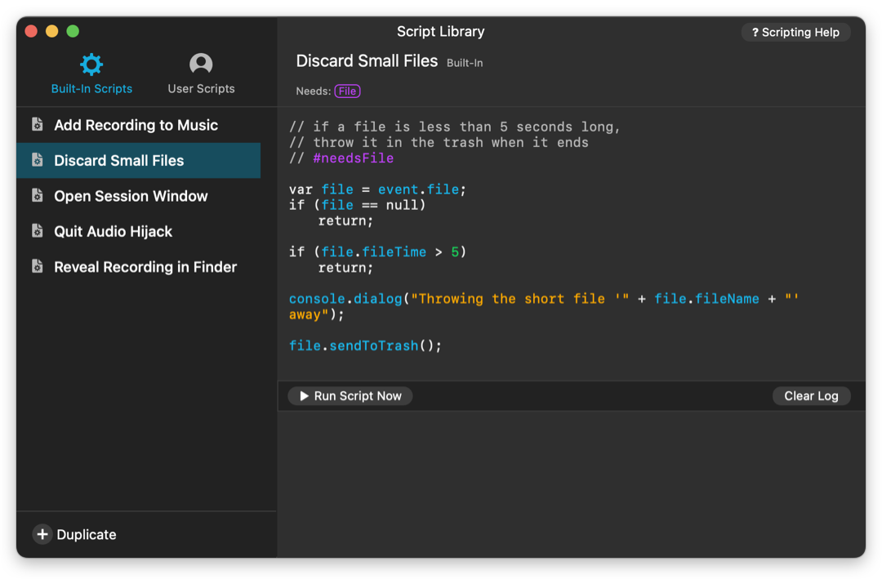882x588 pixels.
Task: Select Add Recording to Music script
Action: coord(138,125)
